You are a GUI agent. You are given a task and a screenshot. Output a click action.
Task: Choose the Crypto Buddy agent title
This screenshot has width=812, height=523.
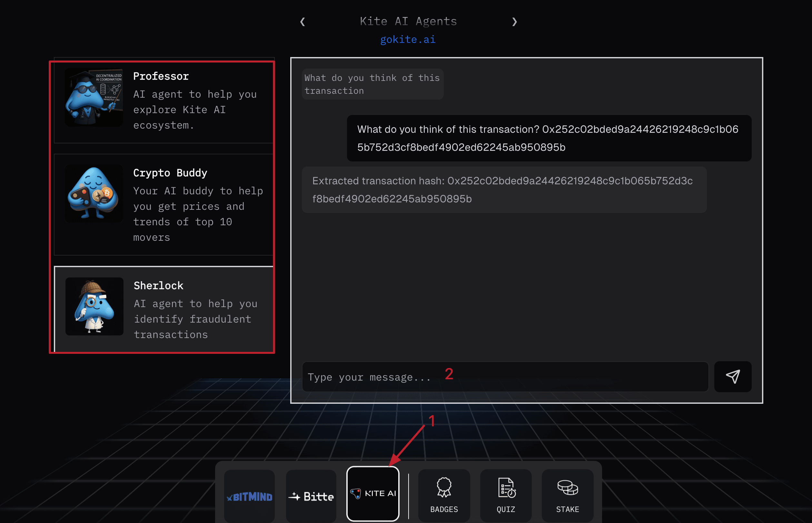170,172
